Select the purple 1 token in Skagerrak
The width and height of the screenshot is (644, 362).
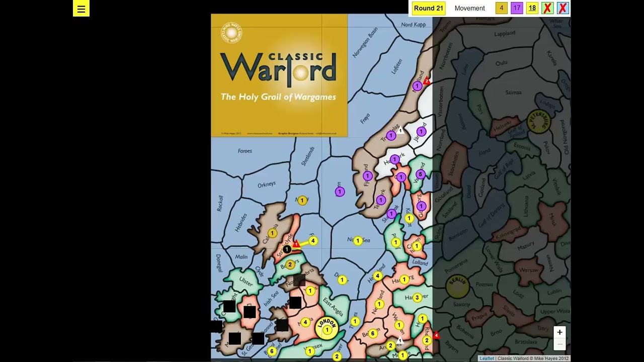pyautogui.click(x=391, y=214)
